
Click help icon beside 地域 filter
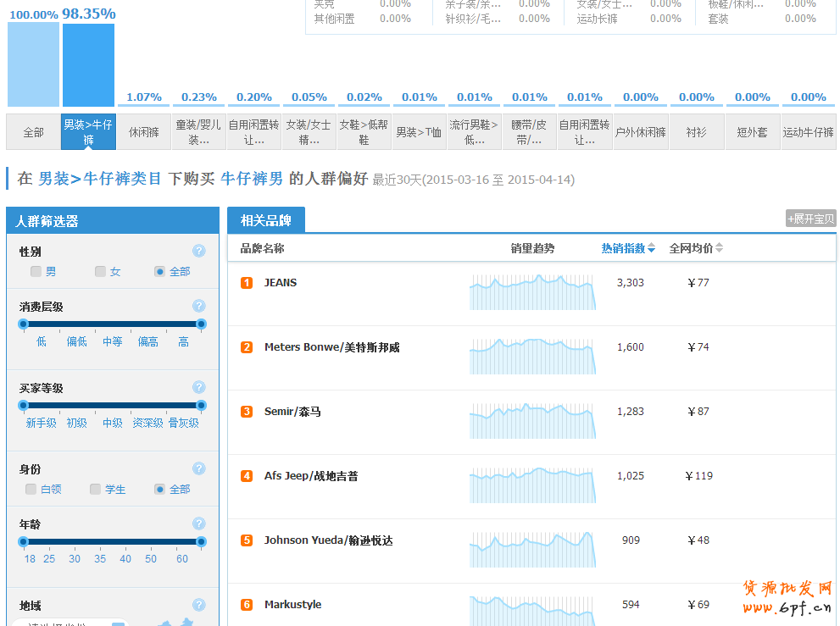(x=198, y=605)
